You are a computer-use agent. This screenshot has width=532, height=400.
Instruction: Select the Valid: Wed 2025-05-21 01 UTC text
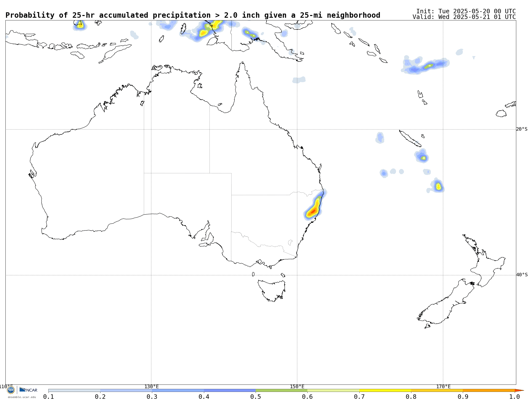tap(464, 17)
